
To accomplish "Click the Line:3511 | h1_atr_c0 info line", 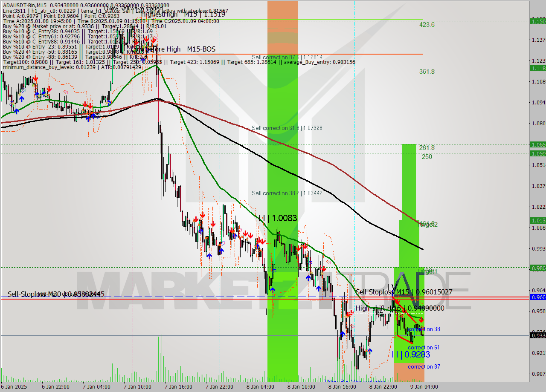I will click(115, 11).
